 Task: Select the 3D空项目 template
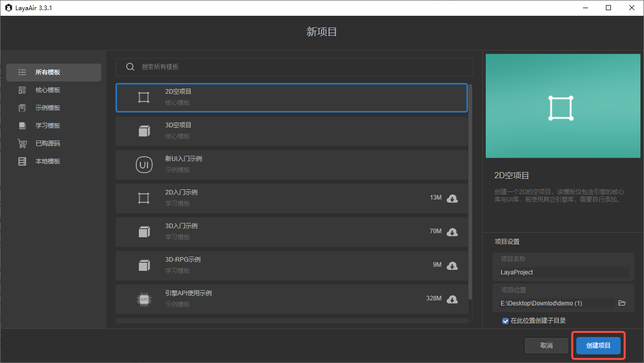pos(291,131)
